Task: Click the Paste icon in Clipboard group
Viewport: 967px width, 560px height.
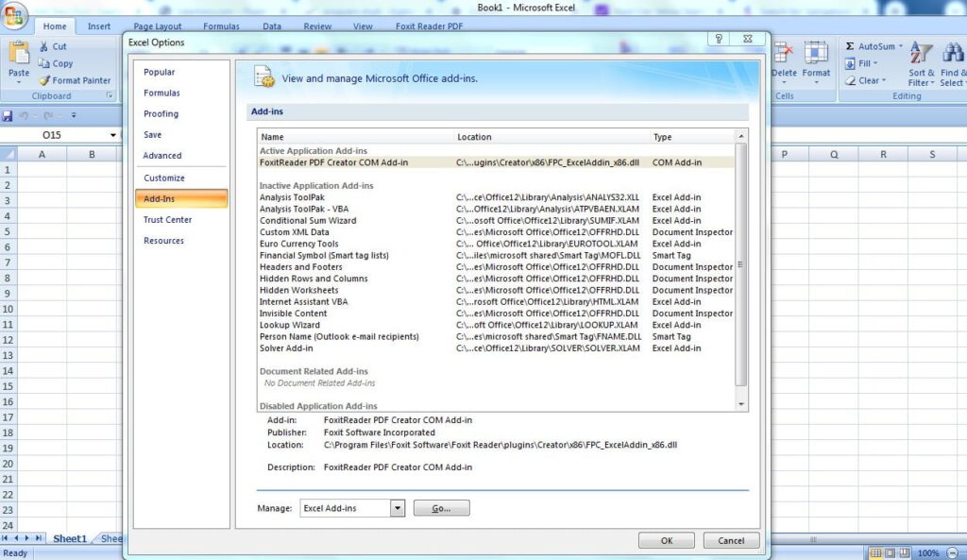Action: (x=19, y=54)
